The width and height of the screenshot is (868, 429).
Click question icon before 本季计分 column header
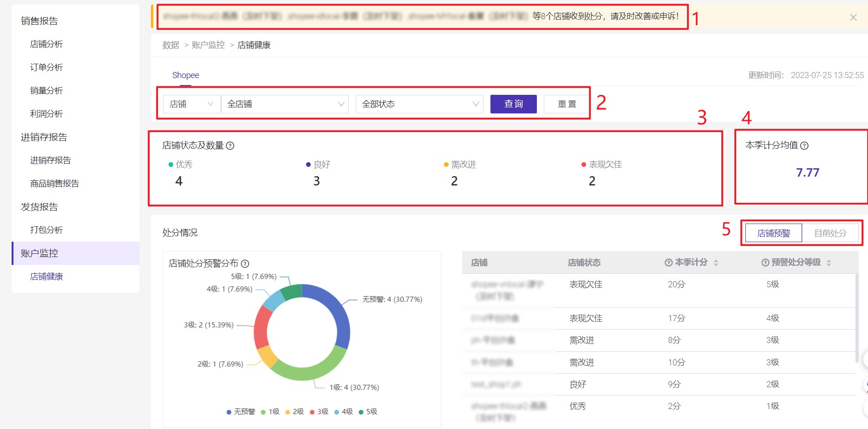669,263
